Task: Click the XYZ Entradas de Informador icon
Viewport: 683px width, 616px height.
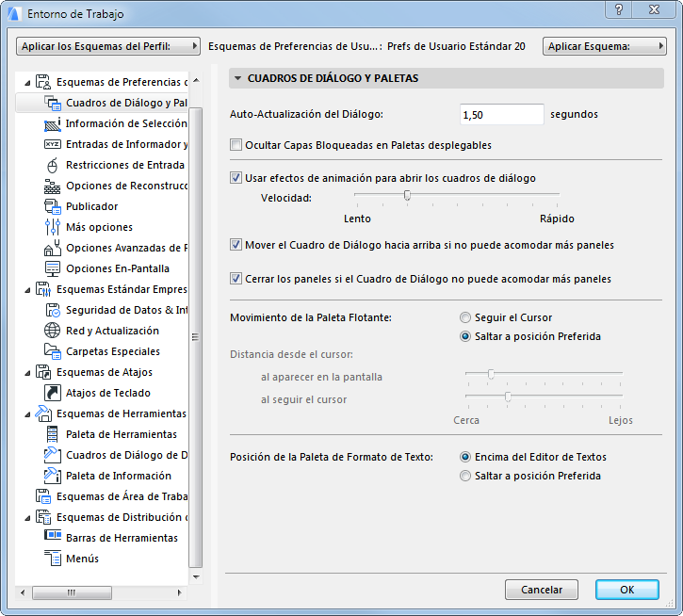Action: 53,144
